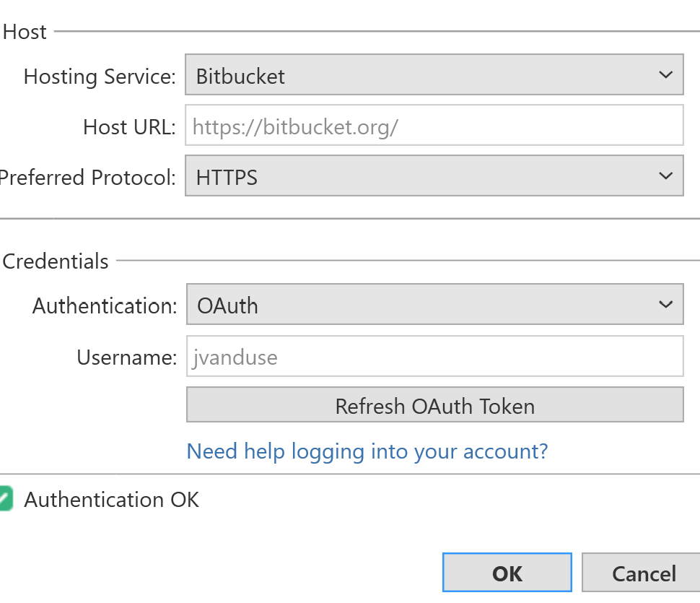Open the 'Need help logging into your account?' link

point(367,451)
